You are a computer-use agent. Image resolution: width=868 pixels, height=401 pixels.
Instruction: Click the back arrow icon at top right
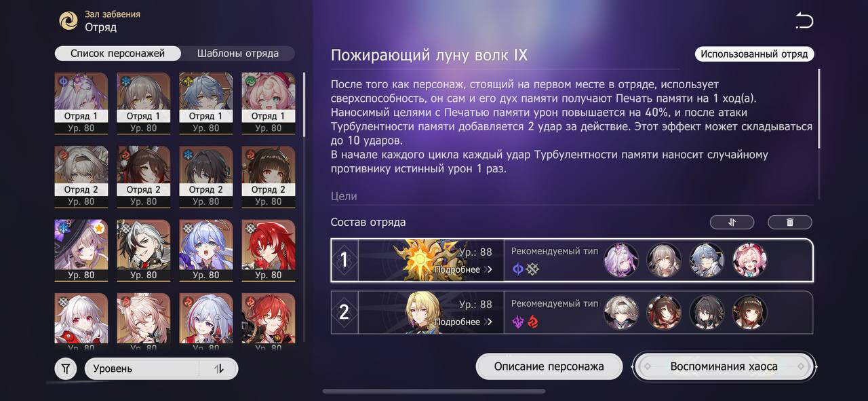point(804,21)
